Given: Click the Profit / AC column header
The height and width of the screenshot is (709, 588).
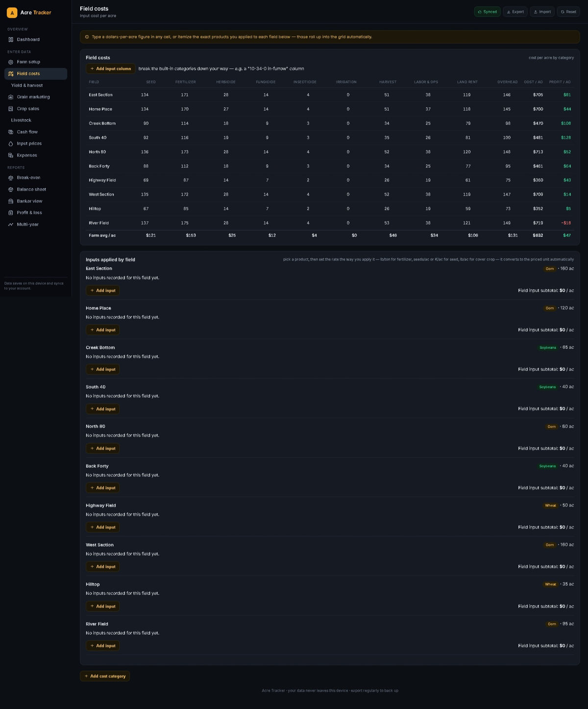Looking at the screenshot, I should click(560, 82).
